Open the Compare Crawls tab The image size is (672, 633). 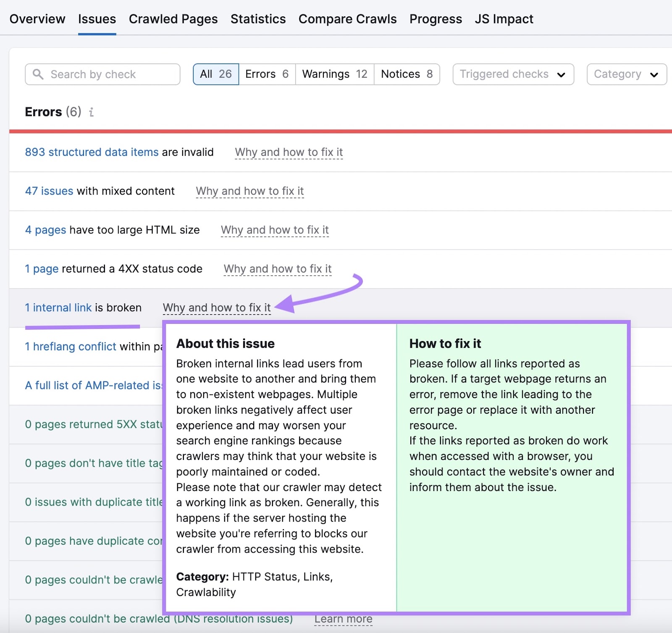pos(347,19)
